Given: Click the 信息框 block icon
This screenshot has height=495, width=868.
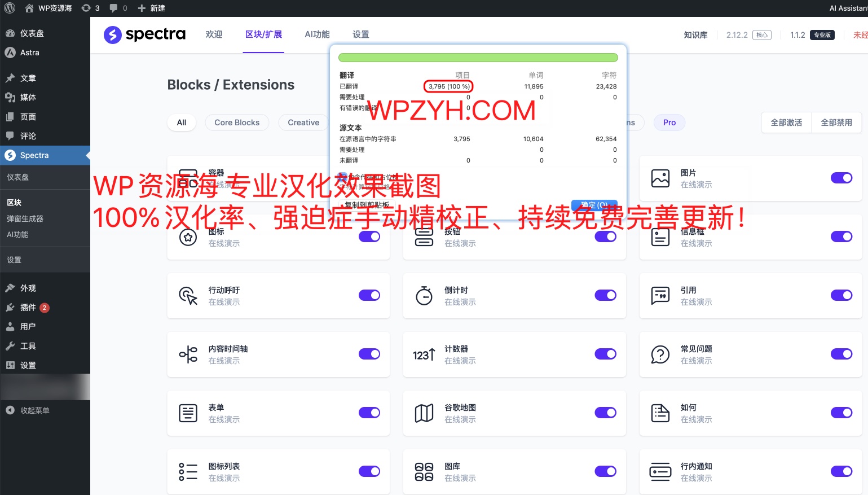Looking at the screenshot, I should [660, 237].
